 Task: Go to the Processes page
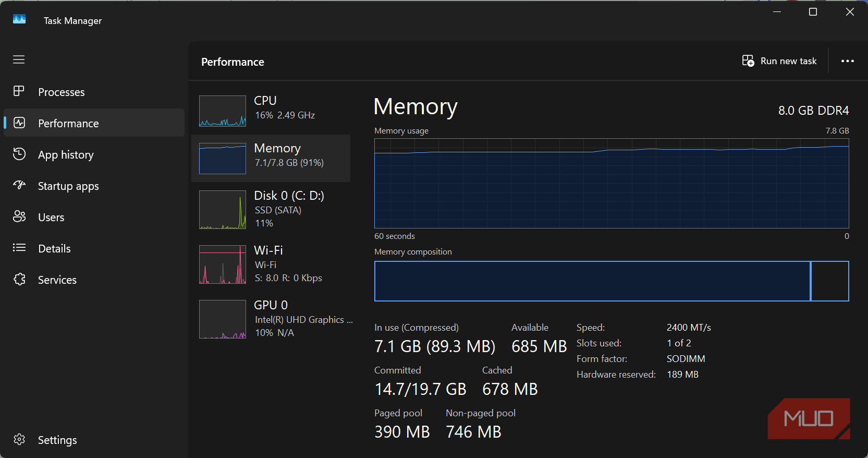(x=94, y=92)
